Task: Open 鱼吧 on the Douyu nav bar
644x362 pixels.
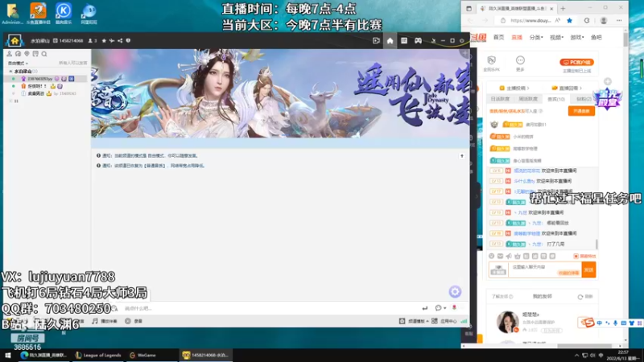Action: pos(596,37)
